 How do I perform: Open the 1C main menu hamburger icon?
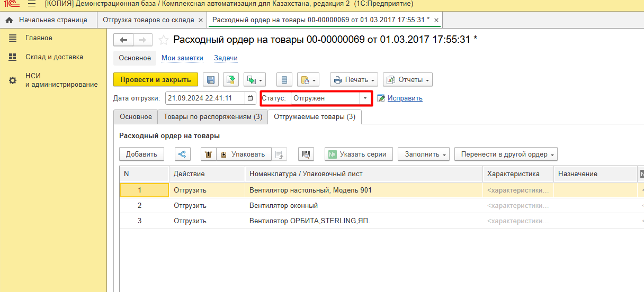coord(32,4)
